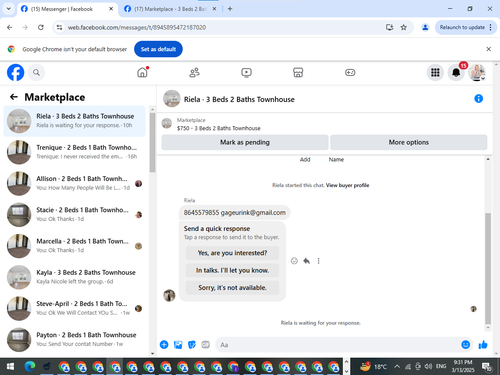This screenshot has height=375, width=500.
Task: Click the listing thumbnail beside $750 Marketplace item
Action: coord(167,124)
